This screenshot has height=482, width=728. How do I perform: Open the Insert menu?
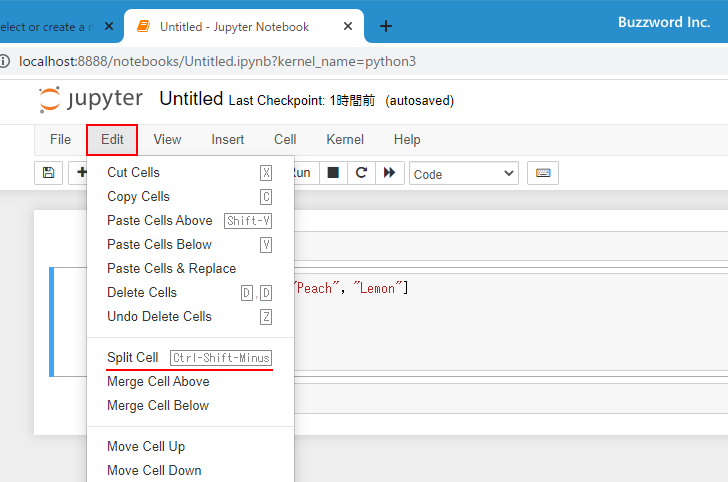click(228, 139)
